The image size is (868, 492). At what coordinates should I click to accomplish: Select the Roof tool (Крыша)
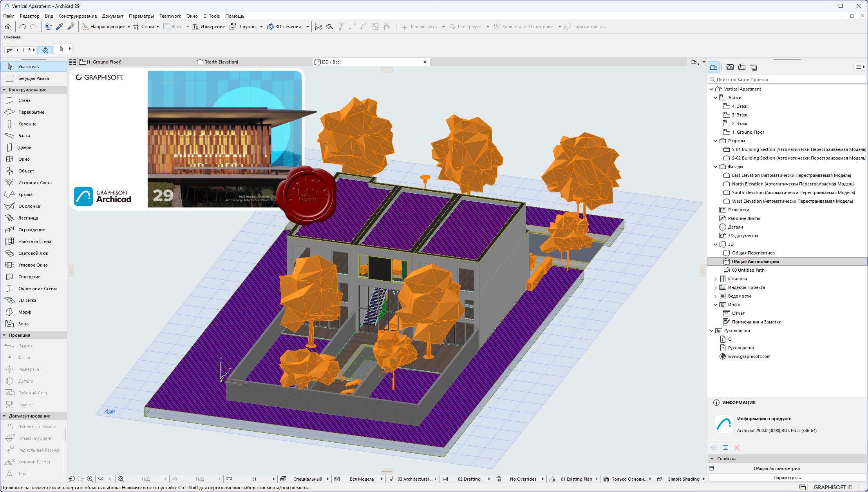pyautogui.click(x=25, y=194)
